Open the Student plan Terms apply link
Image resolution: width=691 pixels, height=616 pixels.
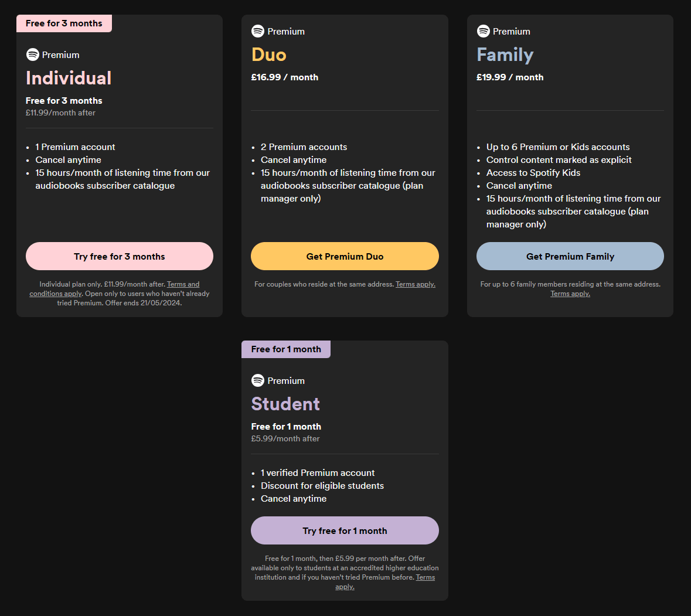tap(425, 577)
